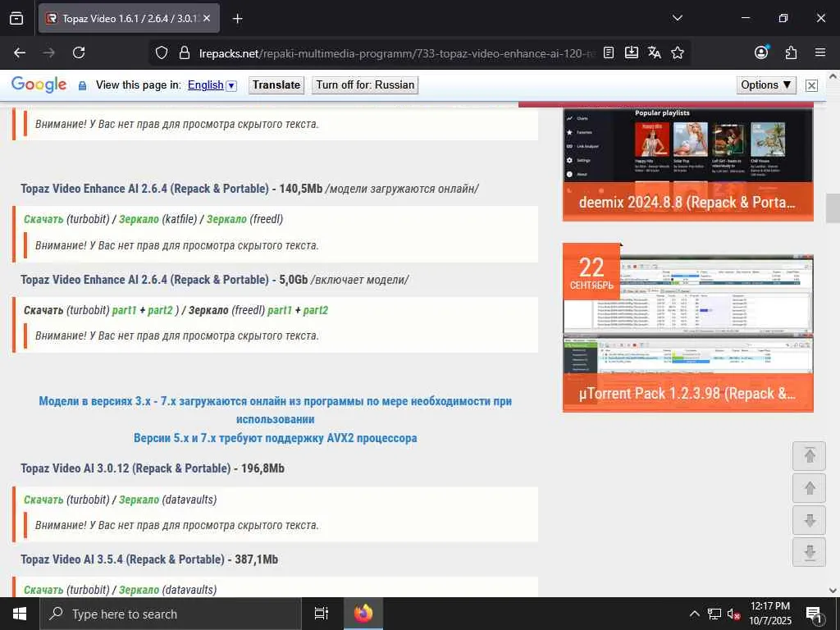Toggle reader view icon
Viewport: 840px width, 630px height.
[x=609, y=52]
